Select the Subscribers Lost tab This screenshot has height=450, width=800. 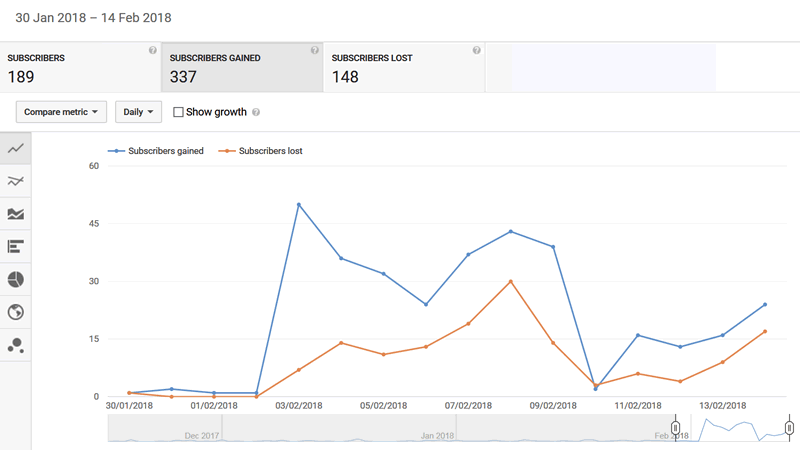click(404, 68)
